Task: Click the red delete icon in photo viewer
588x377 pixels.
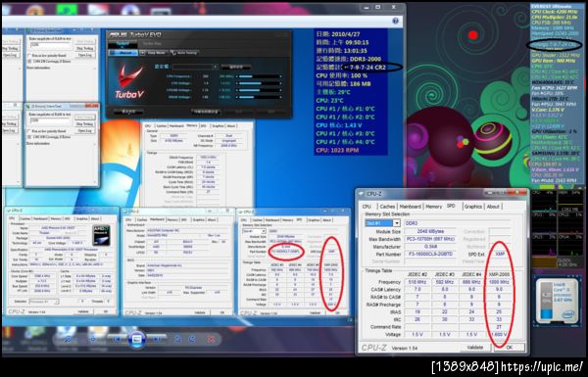Action: pyautogui.click(x=211, y=339)
